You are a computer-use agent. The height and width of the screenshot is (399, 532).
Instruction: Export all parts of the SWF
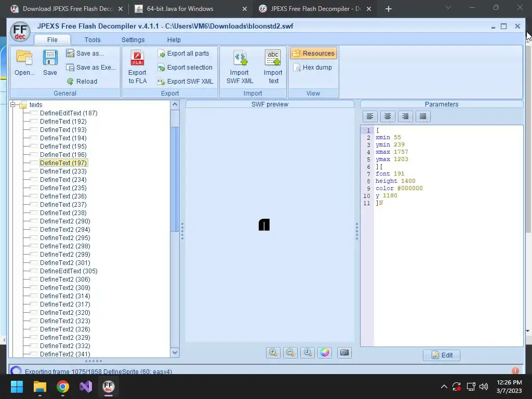tap(183, 54)
